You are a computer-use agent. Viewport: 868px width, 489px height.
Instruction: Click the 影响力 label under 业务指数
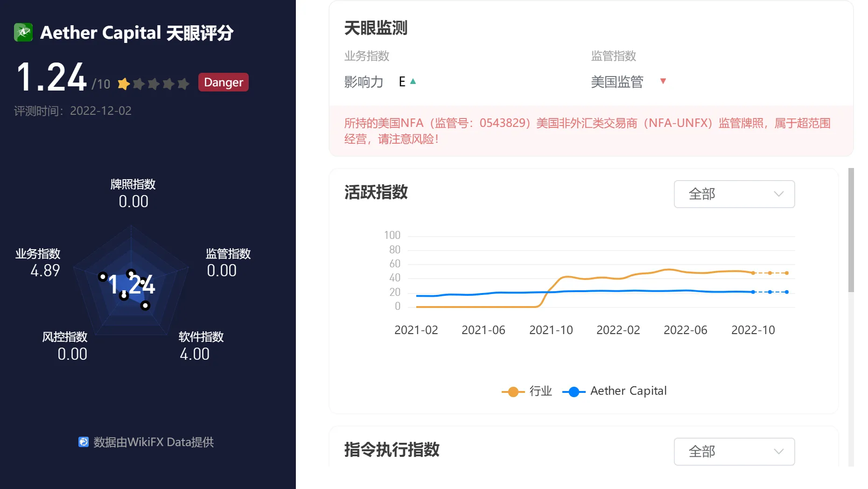tap(364, 82)
